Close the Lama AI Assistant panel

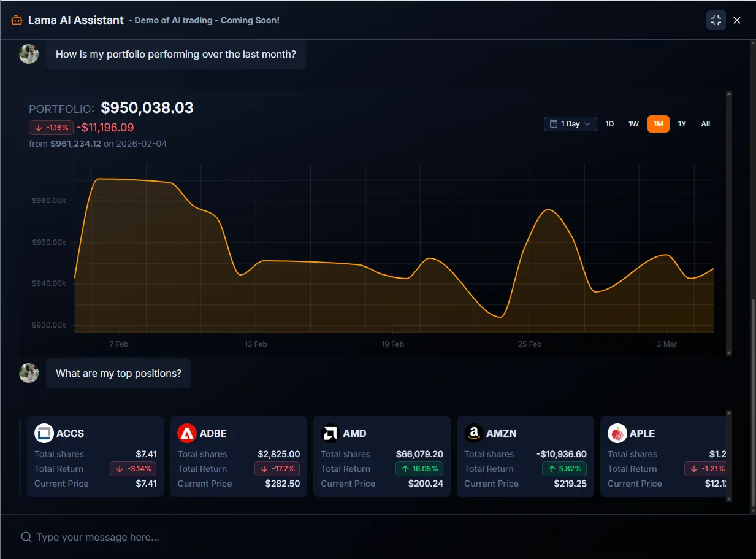737,20
